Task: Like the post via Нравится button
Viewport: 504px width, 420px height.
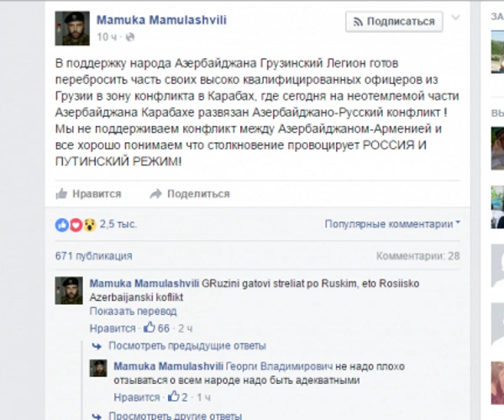Action: [89, 194]
